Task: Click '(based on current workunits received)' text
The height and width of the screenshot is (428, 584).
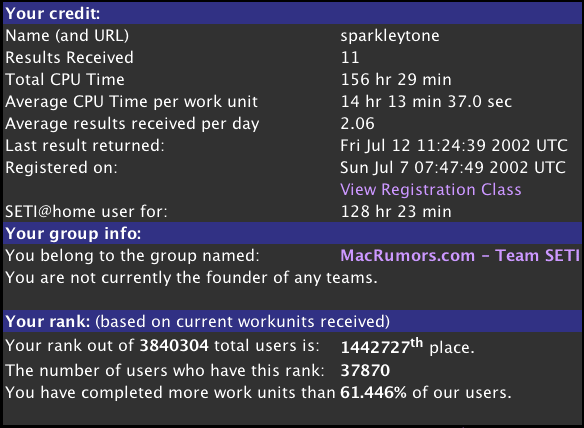Action: 242,321
